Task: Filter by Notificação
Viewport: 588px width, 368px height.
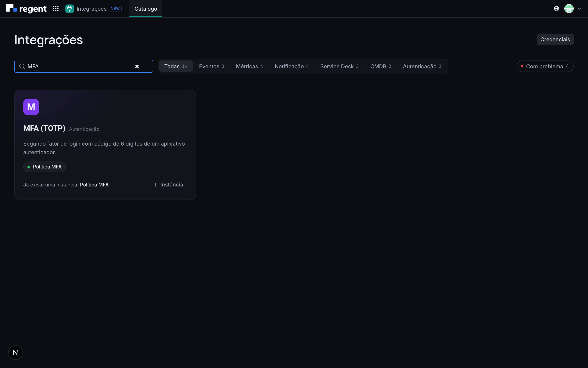Action: tap(292, 66)
